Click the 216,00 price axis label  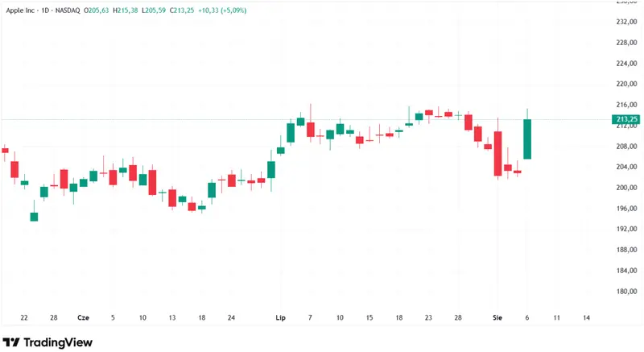627,105
